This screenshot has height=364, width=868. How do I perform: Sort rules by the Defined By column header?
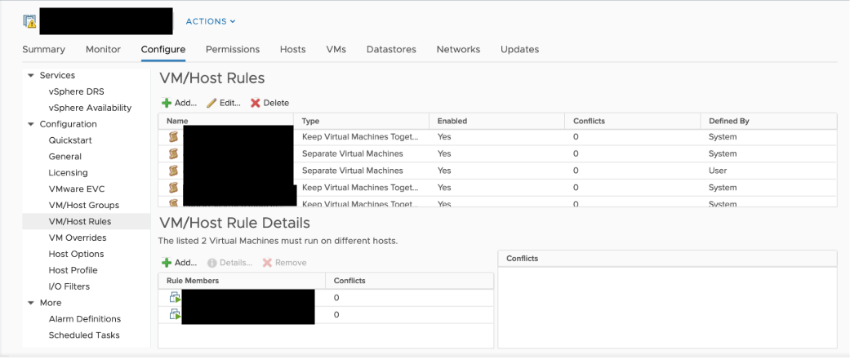728,121
